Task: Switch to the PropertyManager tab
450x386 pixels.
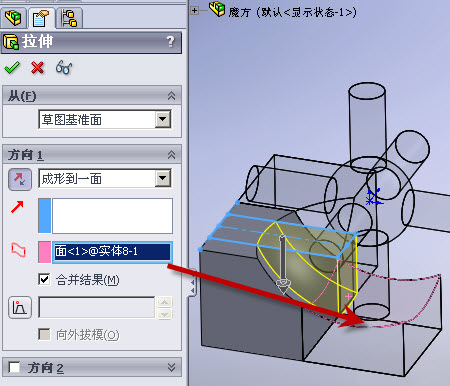Action: (41, 18)
